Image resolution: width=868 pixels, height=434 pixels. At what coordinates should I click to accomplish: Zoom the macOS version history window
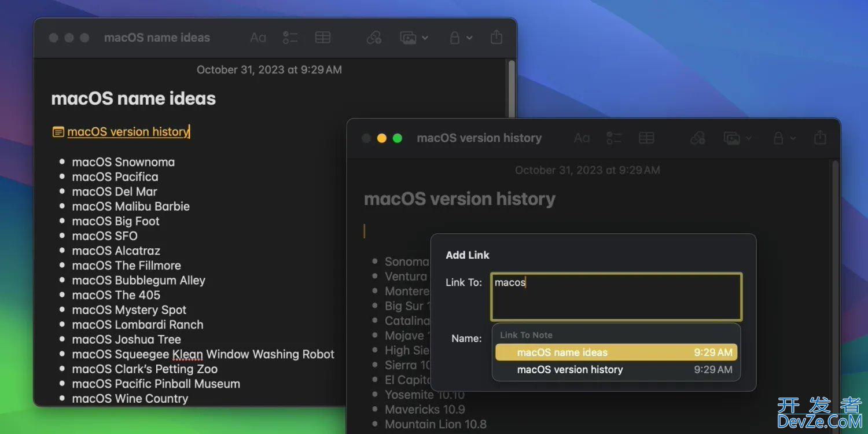[398, 138]
